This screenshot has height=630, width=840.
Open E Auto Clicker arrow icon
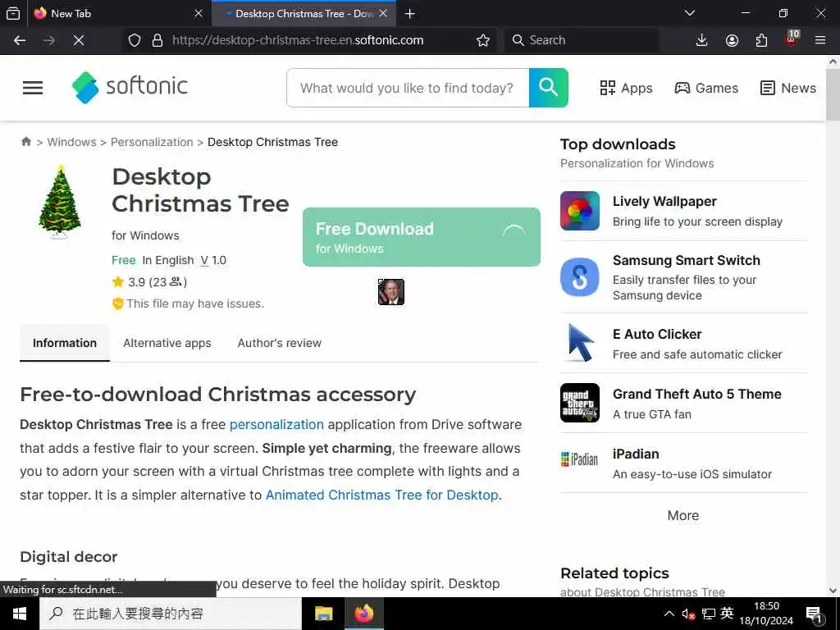click(580, 344)
